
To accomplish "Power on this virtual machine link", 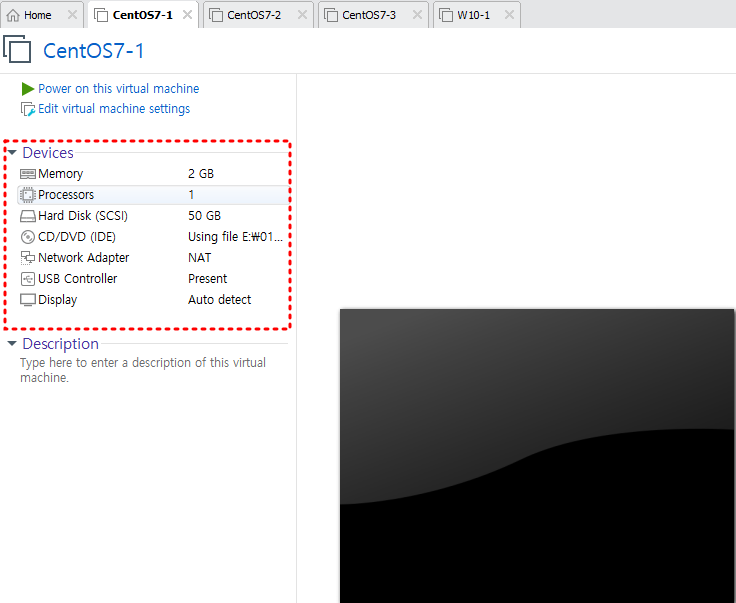I will coord(119,89).
